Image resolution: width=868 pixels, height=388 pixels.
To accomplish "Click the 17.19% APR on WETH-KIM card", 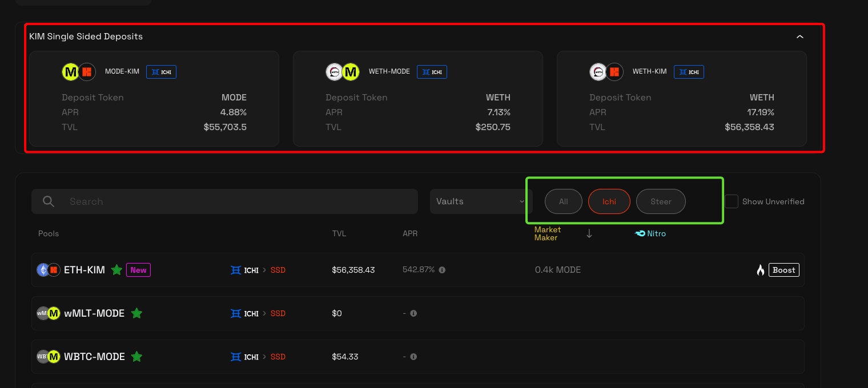I will (761, 112).
